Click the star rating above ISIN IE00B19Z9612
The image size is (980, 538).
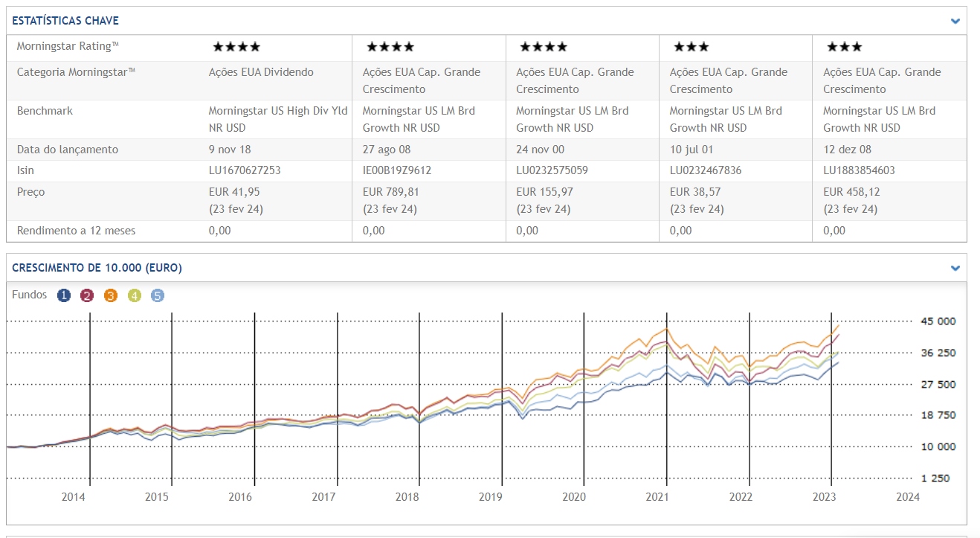coord(390,47)
